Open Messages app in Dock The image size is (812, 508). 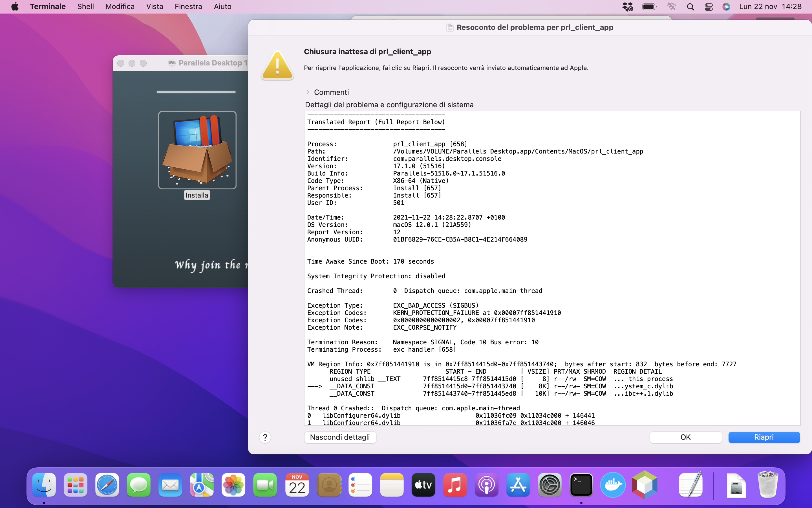pos(139,485)
